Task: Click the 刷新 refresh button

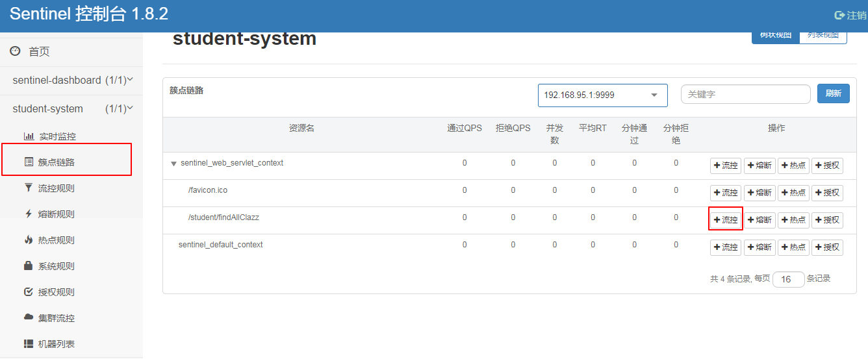Action: tap(833, 93)
